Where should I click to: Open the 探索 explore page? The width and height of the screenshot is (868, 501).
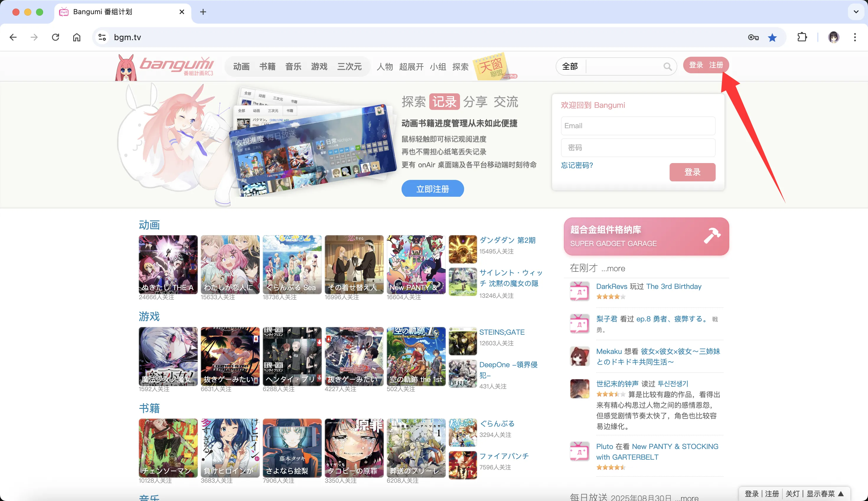click(x=461, y=67)
